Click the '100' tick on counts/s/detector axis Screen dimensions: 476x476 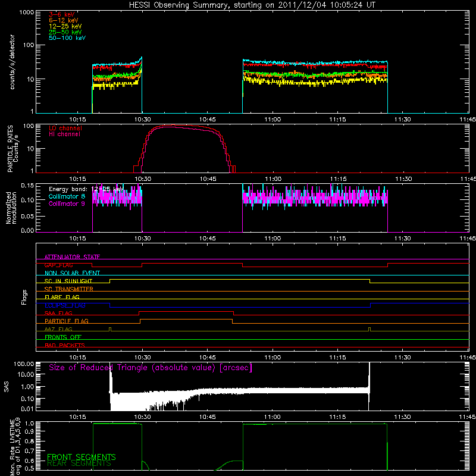(x=28, y=45)
